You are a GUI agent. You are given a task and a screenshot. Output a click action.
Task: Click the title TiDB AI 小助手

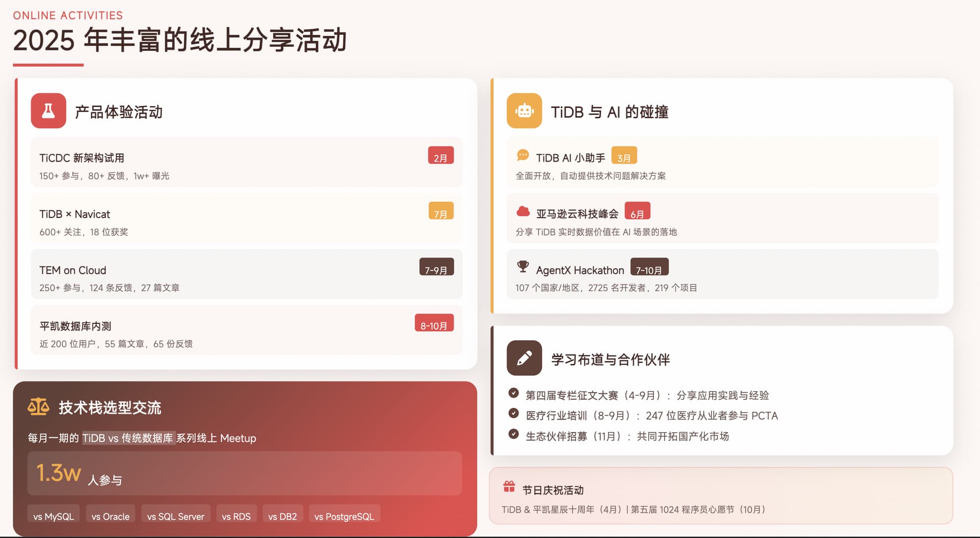coord(571,158)
